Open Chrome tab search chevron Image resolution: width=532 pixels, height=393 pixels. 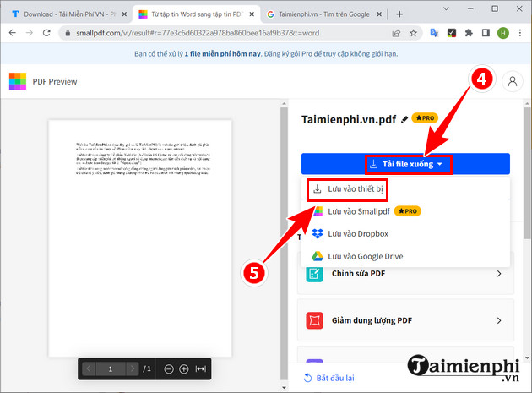tap(446, 8)
